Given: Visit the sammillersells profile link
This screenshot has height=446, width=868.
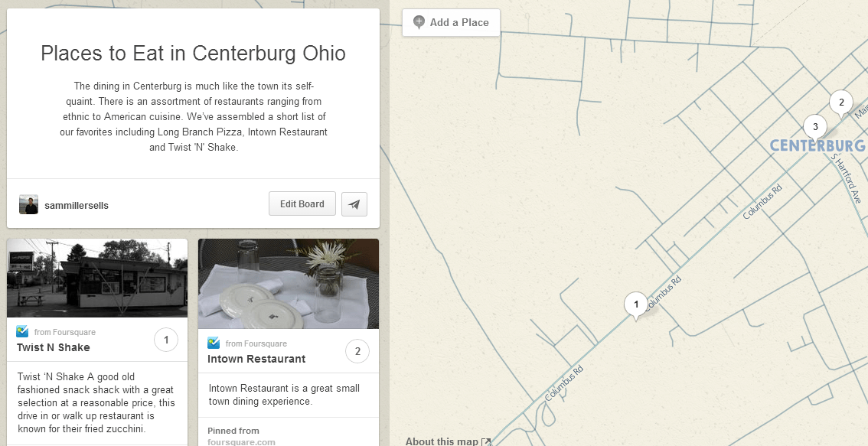Looking at the screenshot, I should 77,204.
